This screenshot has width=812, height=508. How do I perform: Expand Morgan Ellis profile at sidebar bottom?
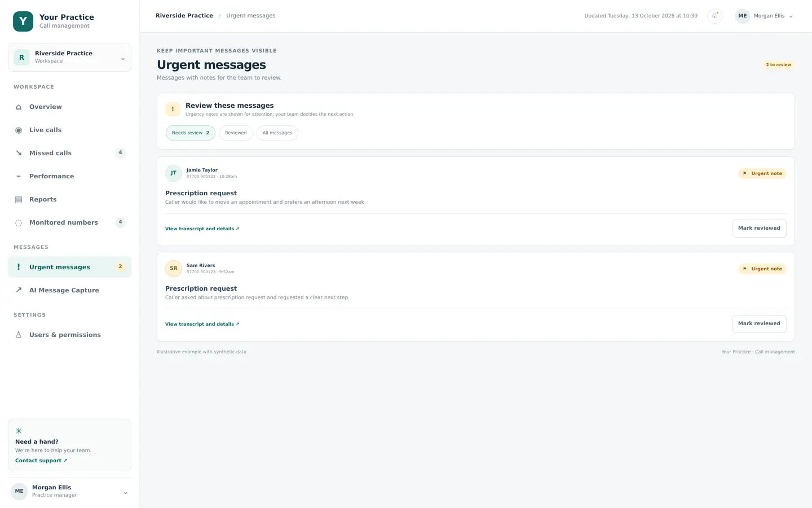coord(69,491)
